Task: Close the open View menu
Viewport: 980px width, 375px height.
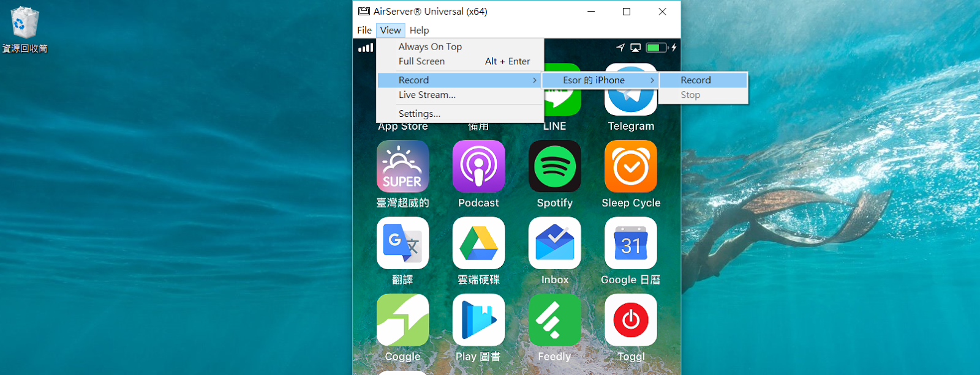Action: coord(390,30)
